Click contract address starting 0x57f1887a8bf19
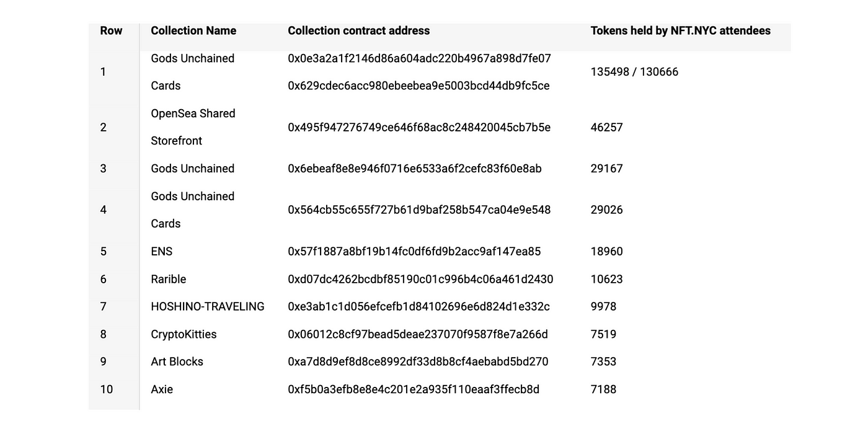The width and height of the screenshot is (868, 434). point(414,251)
